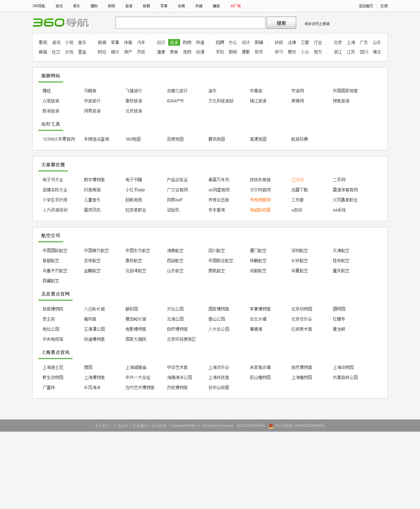Image resolution: width=420 pixels, height=509 pixels.
Task: Open the 中国国际航空 airline link
Action: click(55, 250)
